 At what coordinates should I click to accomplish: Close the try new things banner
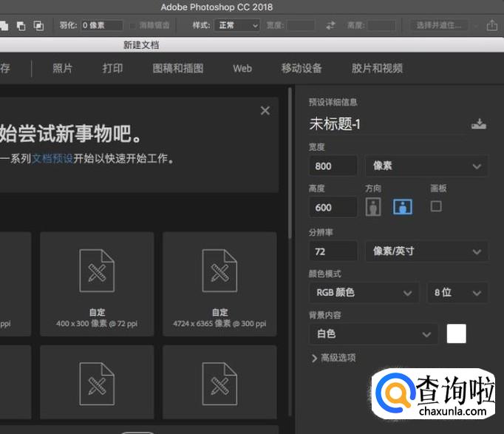click(x=265, y=111)
